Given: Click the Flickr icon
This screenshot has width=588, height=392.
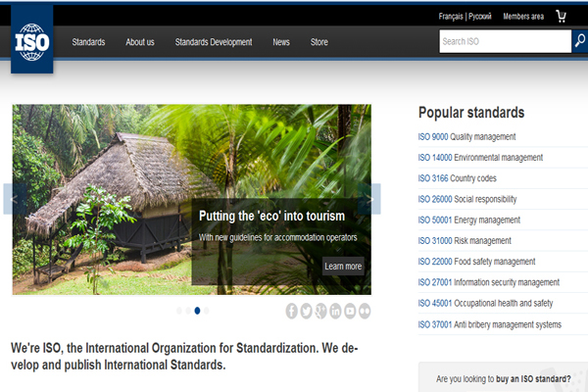Looking at the screenshot, I should 366,311.
